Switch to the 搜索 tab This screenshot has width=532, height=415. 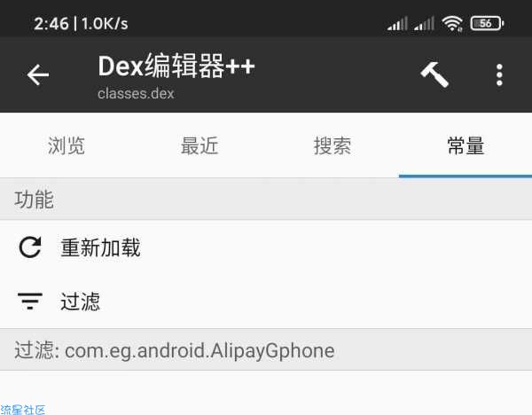(x=332, y=145)
